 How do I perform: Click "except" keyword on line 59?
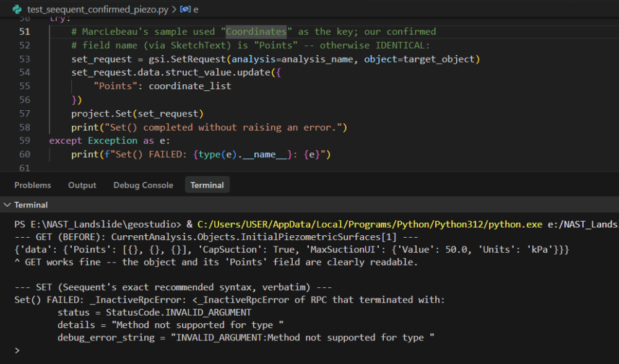pyautogui.click(x=66, y=141)
